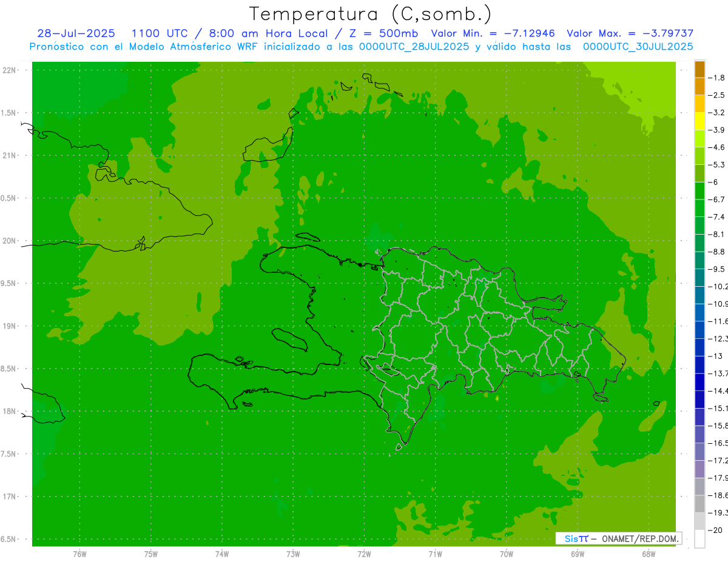Click the date text "28-Jul-2025"
Viewport: 728px width, 562px height.
click(76, 33)
